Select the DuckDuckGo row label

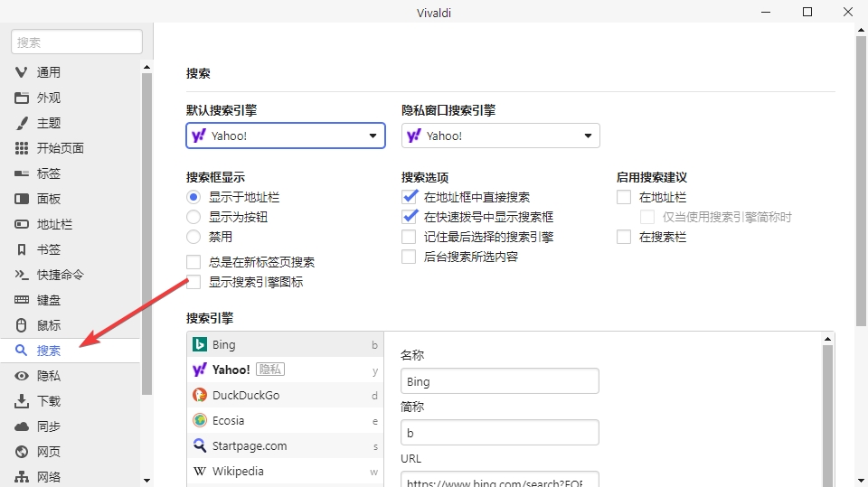[246, 395]
